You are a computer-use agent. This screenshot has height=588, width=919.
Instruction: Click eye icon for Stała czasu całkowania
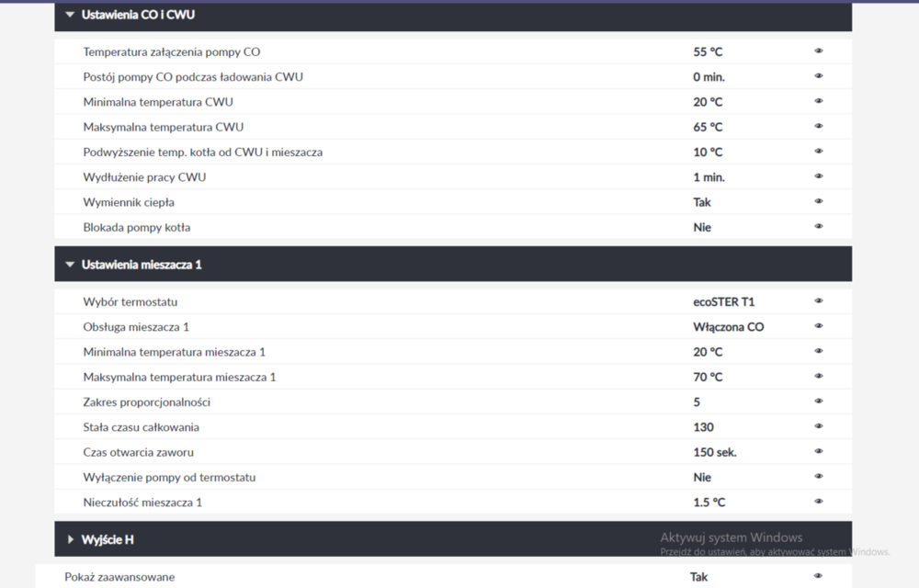pyautogui.click(x=818, y=426)
